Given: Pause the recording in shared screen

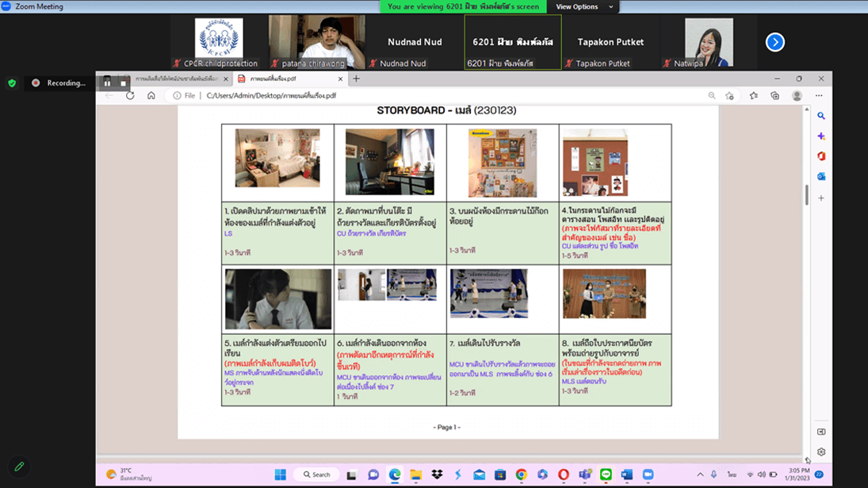Looking at the screenshot, I should click(x=108, y=82).
